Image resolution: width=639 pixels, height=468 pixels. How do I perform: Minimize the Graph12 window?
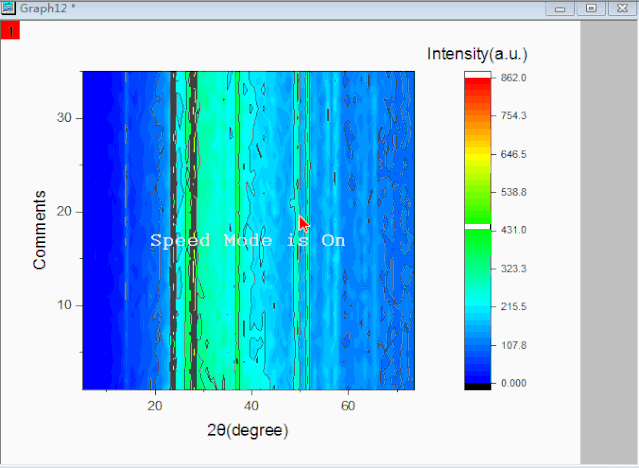(x=563, y=8)
